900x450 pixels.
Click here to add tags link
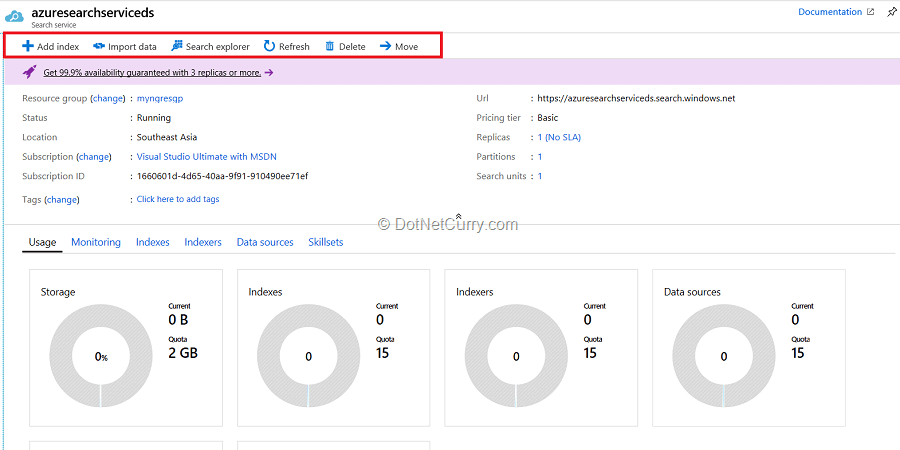coord(178,199)
